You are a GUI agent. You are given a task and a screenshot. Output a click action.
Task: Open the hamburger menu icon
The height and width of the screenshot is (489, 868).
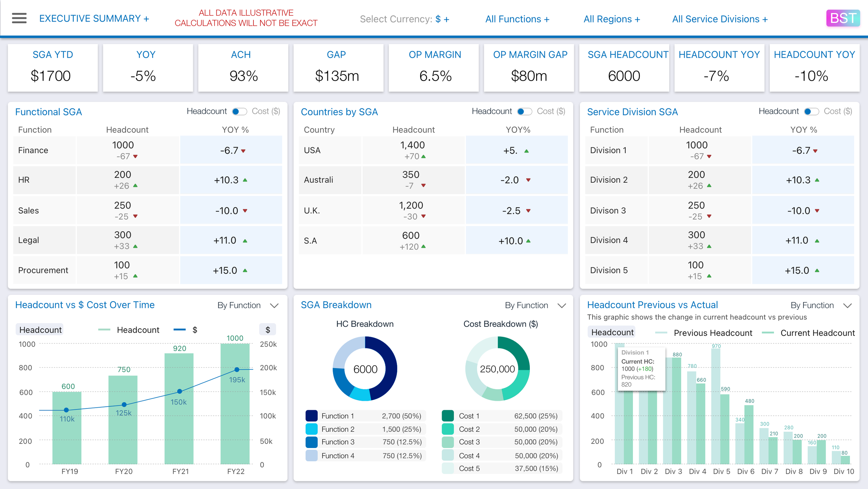(19, 18)
